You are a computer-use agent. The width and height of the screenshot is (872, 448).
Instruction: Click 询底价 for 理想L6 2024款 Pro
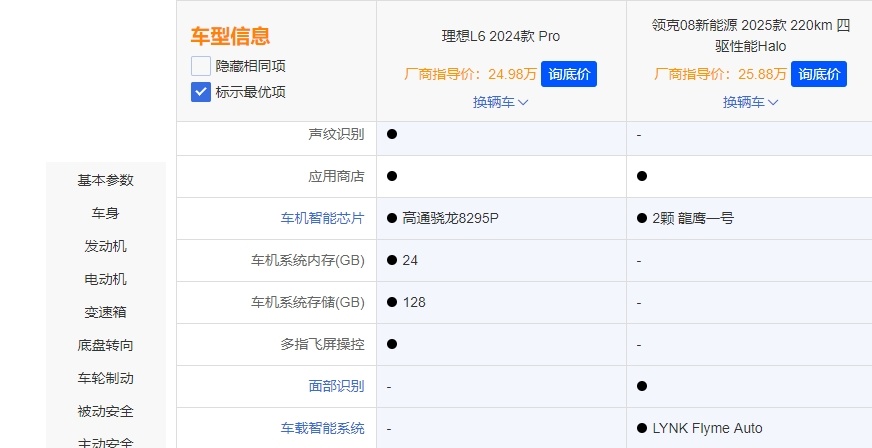(x=569, y=74)
